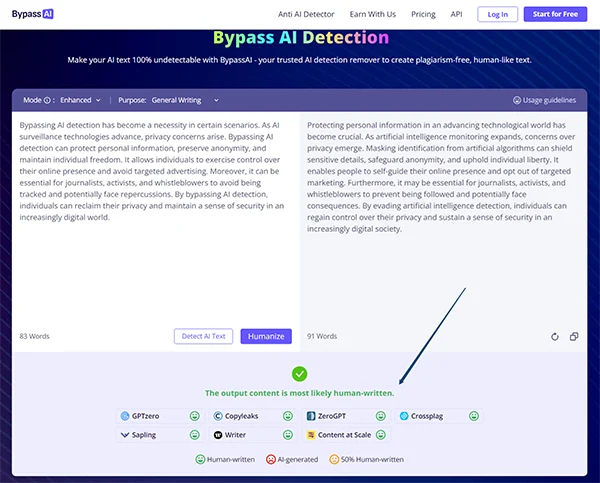Click the GPTzero green smiley result
Viewport: 600px width, 483px height.
195,416
